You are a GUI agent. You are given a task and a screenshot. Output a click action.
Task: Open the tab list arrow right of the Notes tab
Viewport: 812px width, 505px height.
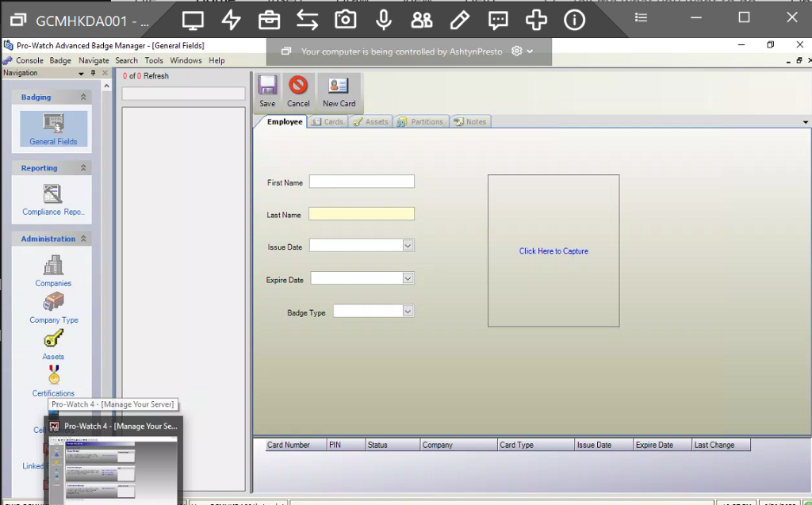click(x=806, y=122)
